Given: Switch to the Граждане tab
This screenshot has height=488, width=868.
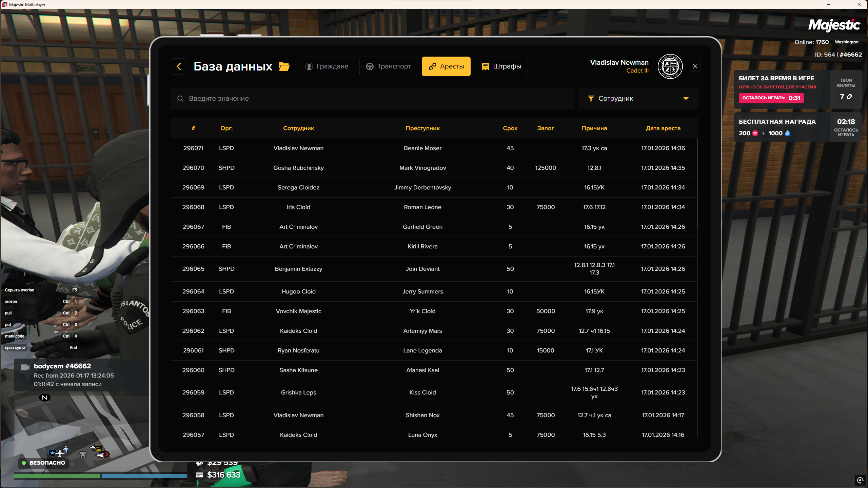Looking at the screenshot, I should [x=327, y=66].
